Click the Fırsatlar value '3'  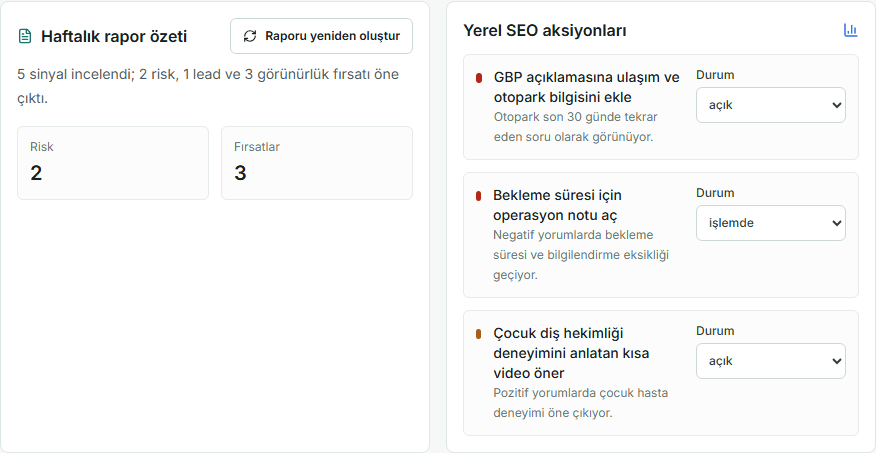[240, 173]
